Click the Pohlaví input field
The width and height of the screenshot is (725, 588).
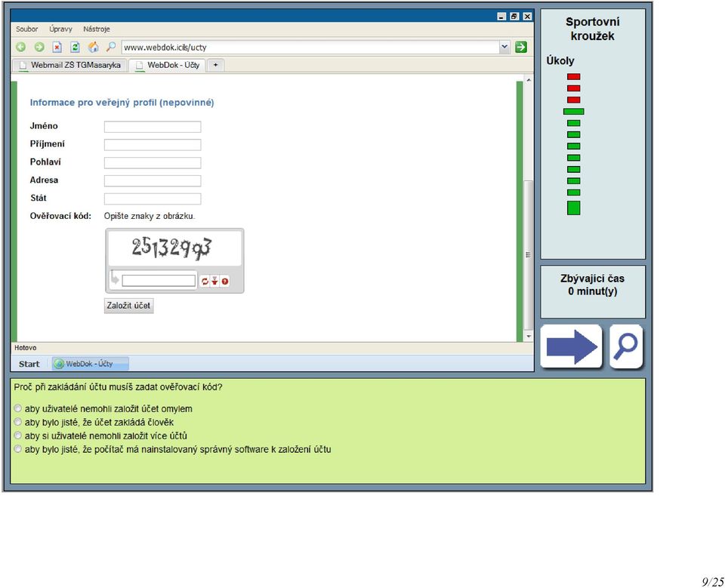pyautogui.click(x=153, y=163)
